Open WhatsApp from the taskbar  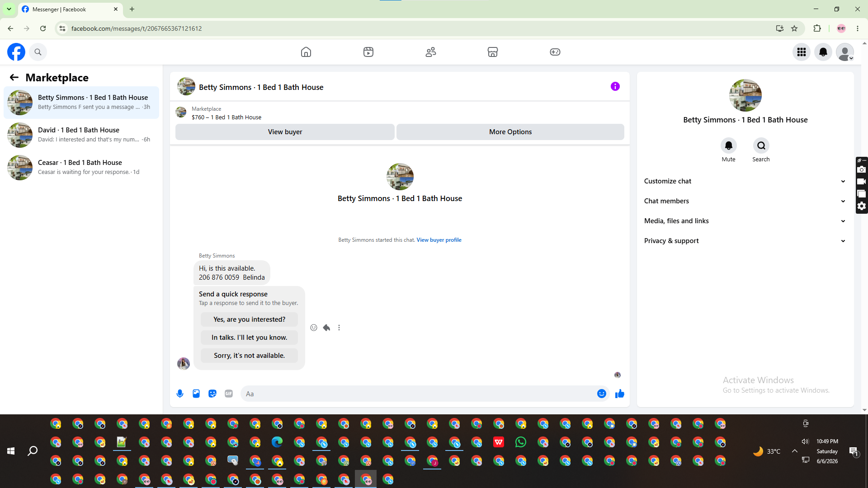click(521, 442)
